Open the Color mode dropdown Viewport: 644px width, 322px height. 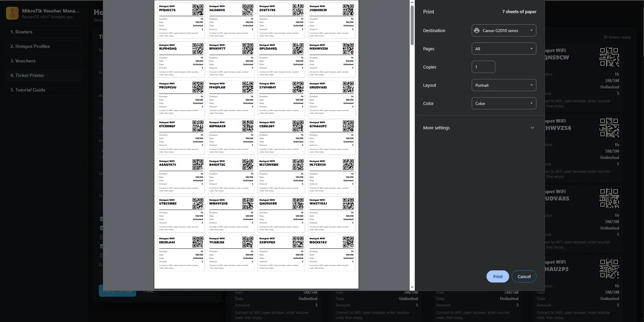click(504, 103)
